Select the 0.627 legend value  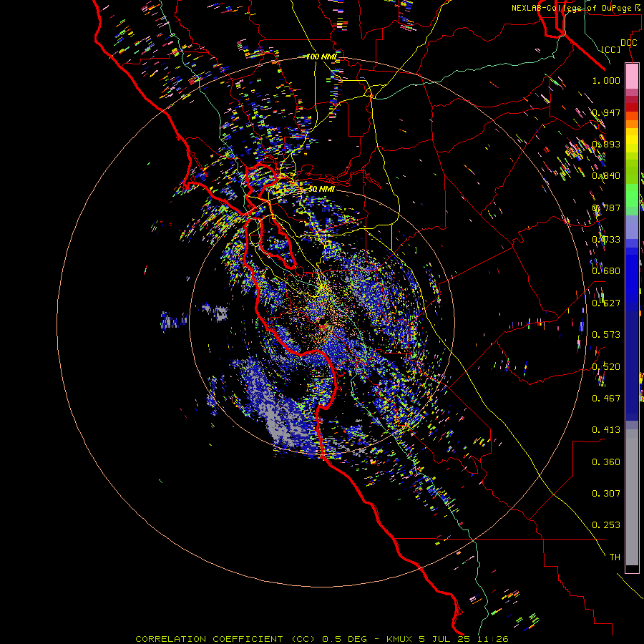pos(606,303)
